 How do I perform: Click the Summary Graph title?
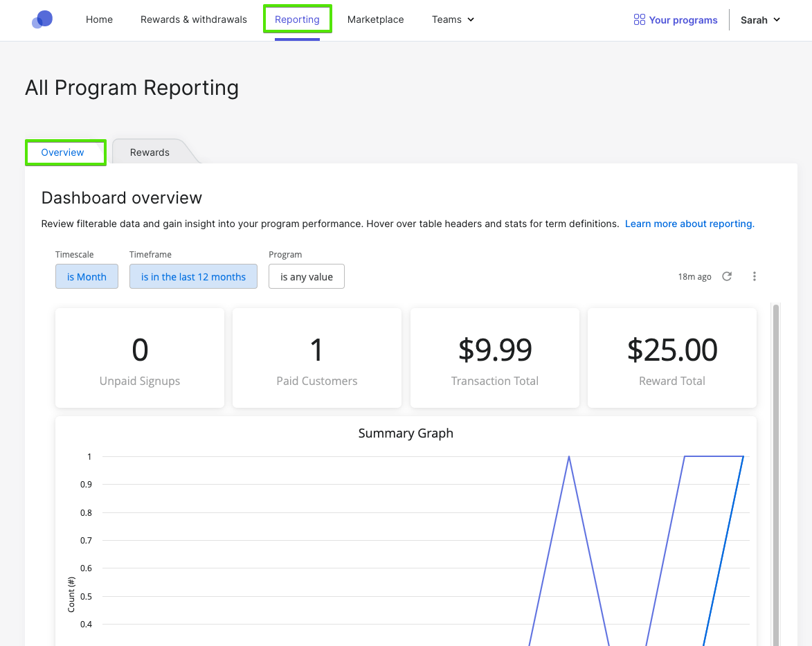pyautogui.click(x=406, y=433)
